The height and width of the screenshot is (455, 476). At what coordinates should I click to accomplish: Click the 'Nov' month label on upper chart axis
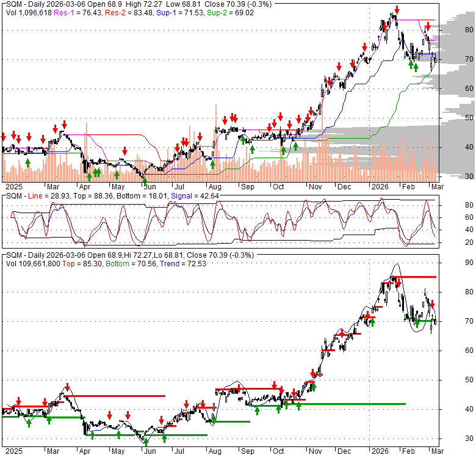click(316, 186)
